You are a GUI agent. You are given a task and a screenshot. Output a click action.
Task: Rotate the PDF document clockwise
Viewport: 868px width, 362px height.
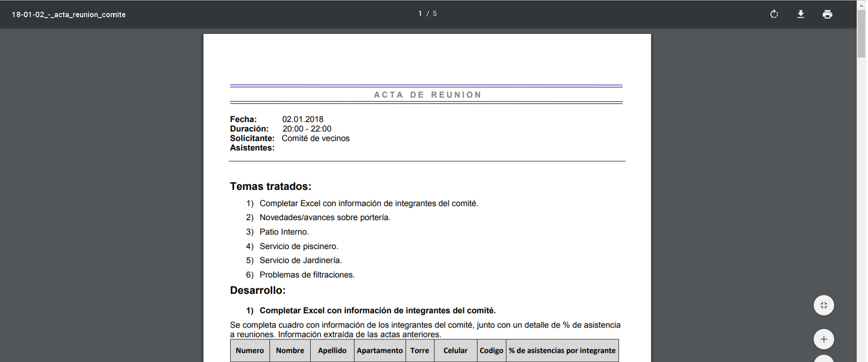click(774, 14)
